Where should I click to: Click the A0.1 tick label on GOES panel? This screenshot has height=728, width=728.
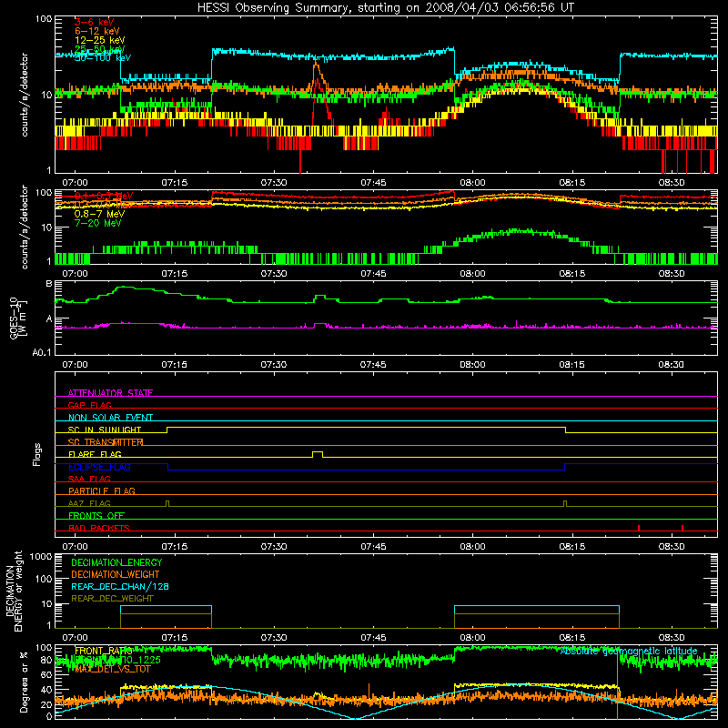(x=42, y=352)
